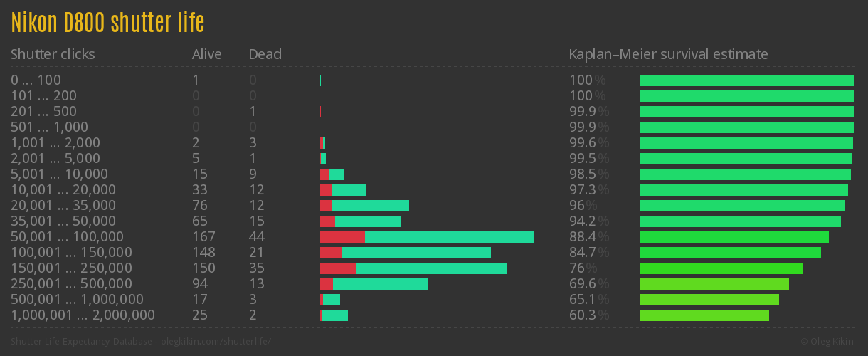The width and height of the screenshot is (868, 356).
Task: Click the alive count 167
Action: pyautogui.click(x=203, y=237)
